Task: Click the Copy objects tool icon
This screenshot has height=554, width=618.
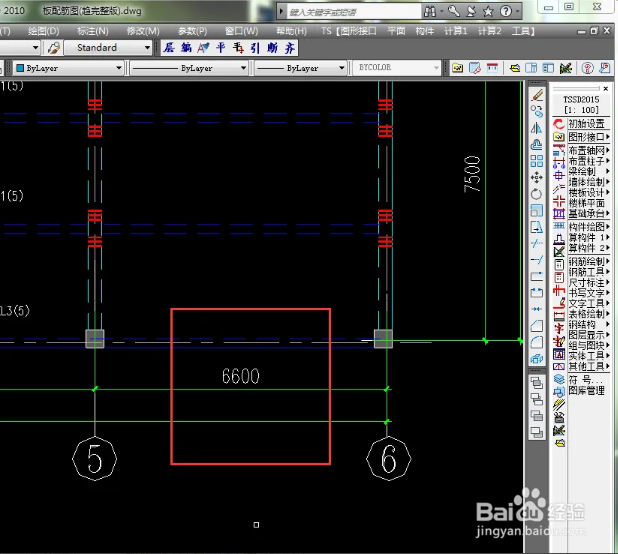Action: [537, 112]
